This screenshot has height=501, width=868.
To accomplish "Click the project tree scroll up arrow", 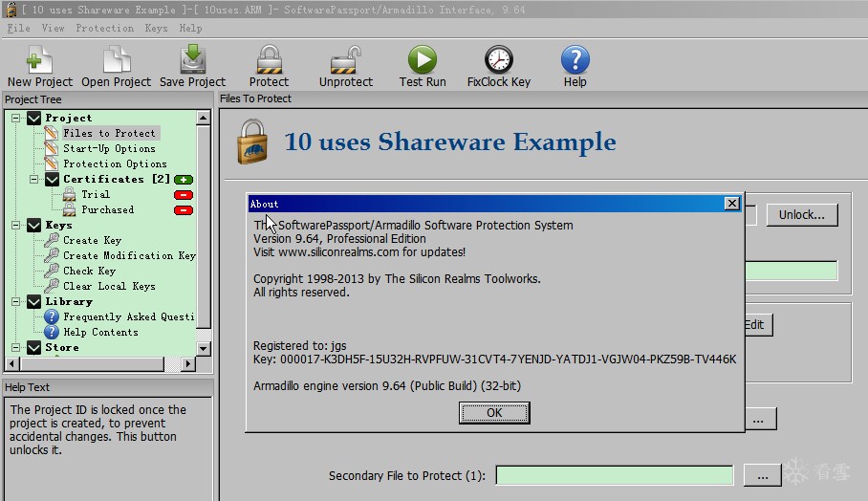I will tap(204, 118).
